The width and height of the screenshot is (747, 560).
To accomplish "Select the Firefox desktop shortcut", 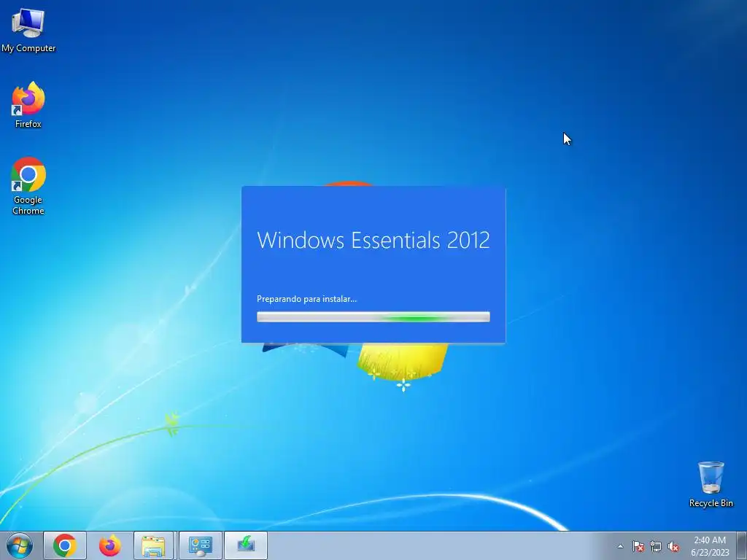I will pyautogui.click(x=28, y=105).
